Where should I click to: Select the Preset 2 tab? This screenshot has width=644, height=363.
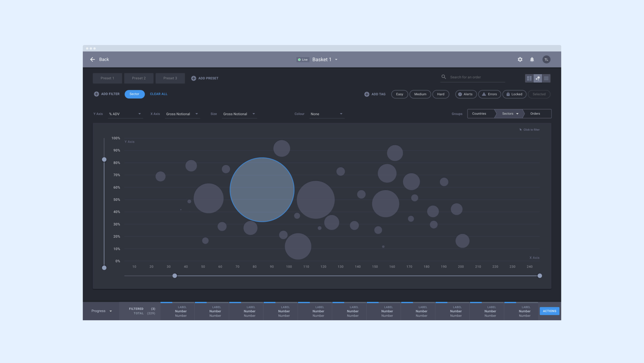[139, 78]
